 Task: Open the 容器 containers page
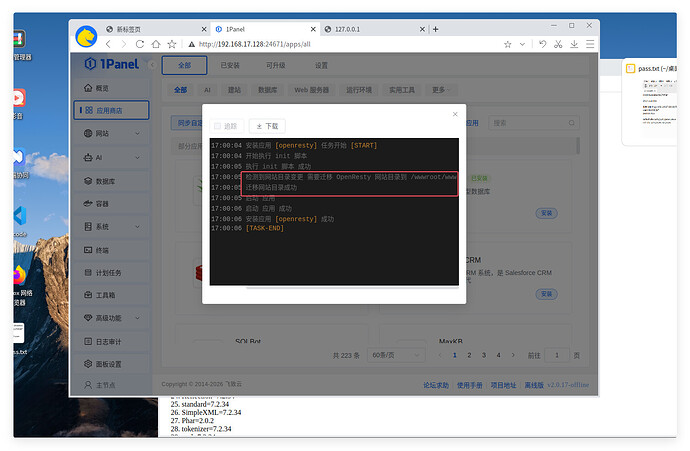103,203
